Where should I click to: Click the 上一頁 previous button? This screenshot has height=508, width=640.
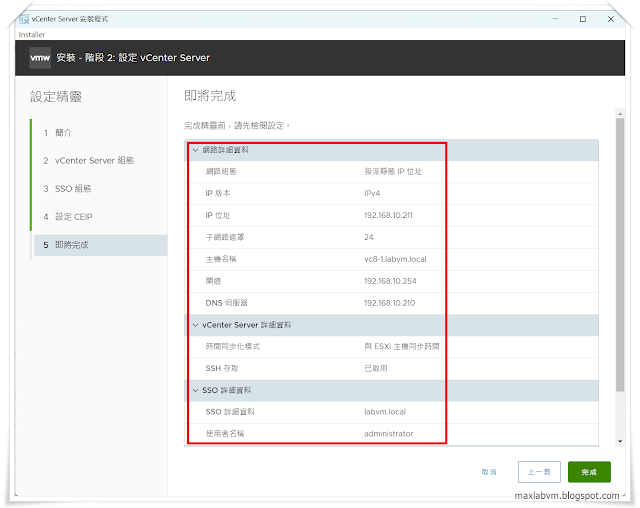click(x=539, y=472)
